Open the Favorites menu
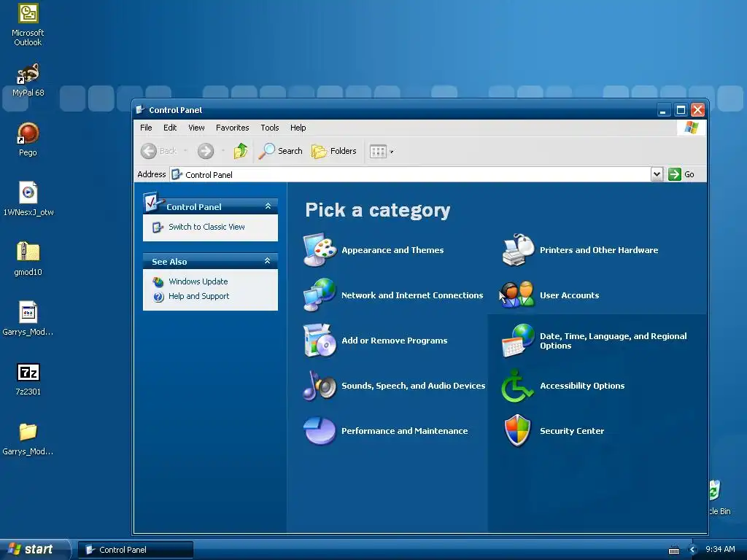The width and height of the screenshot is (747, 560). point(233,128)
